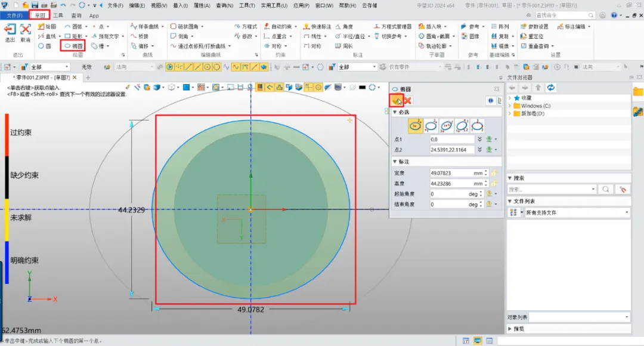Image resolution: width=644 pixels, height=346 pixels.
Task: Select the 椭圆 (ellipse) tool in ribbon
Action: coord(73,46)
